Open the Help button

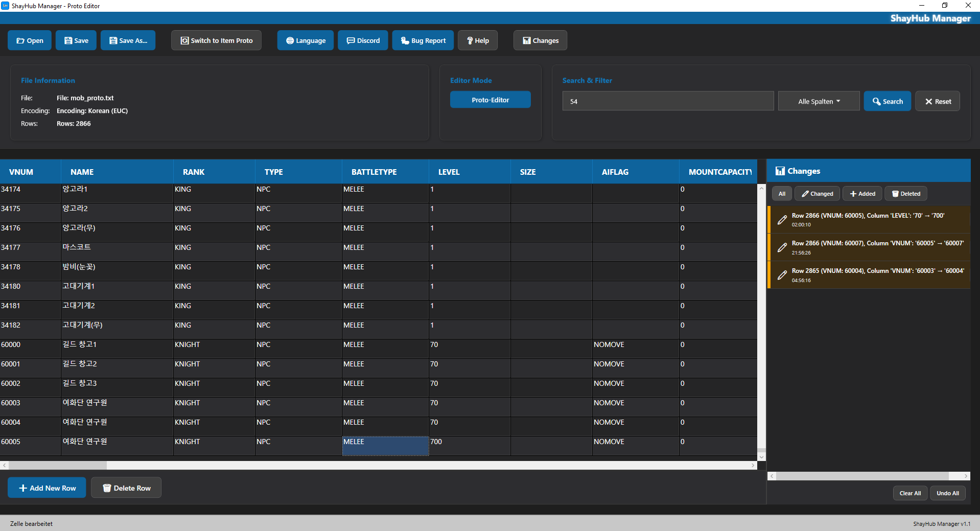click(478, 40)
